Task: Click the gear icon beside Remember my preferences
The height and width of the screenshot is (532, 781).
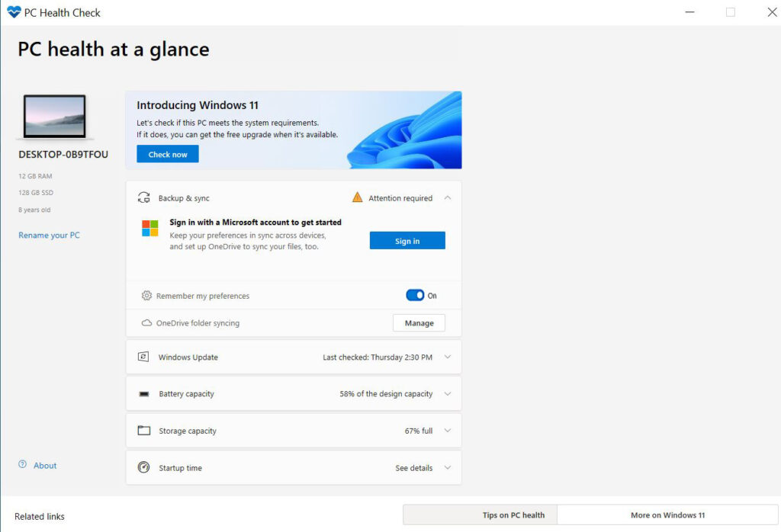Action: pyautogui.click(x=145, y=296)
